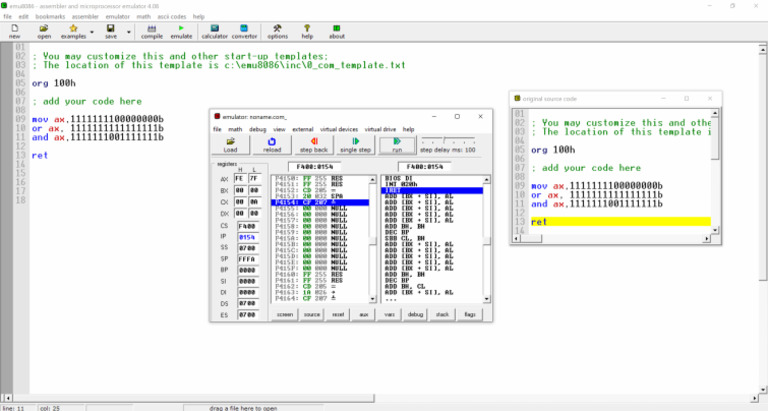The image size is (768, 411).
Task: Click reload in the emulator window
Action: [272, 145]
